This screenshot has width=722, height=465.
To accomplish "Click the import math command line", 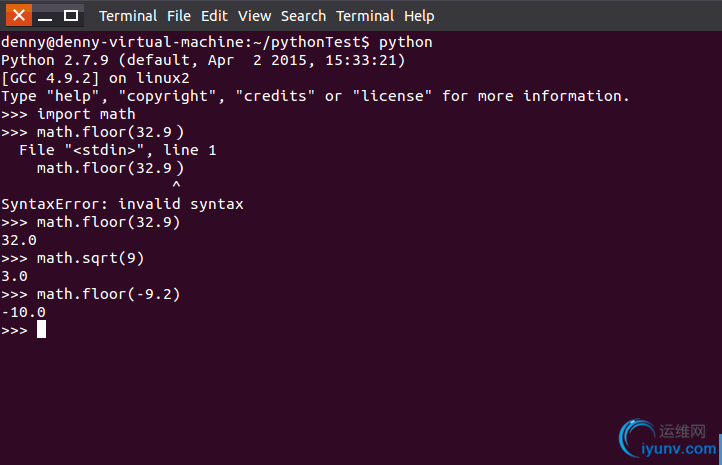I will click(68, 114).
